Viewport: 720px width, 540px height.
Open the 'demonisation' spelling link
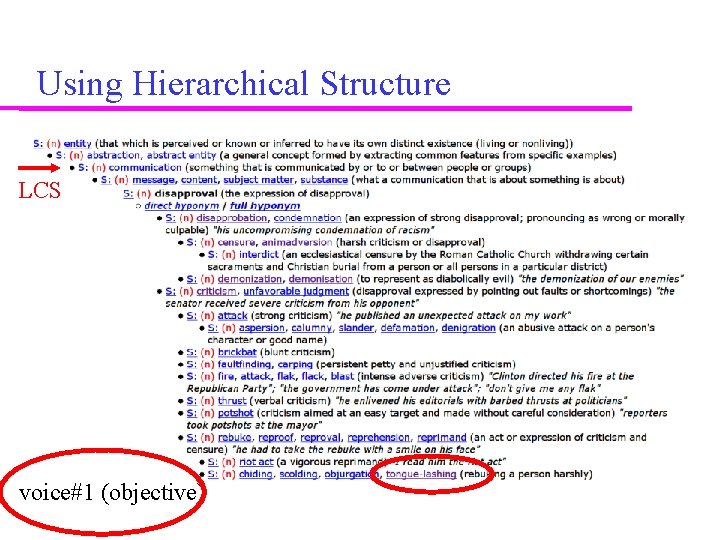coord(321,279)
